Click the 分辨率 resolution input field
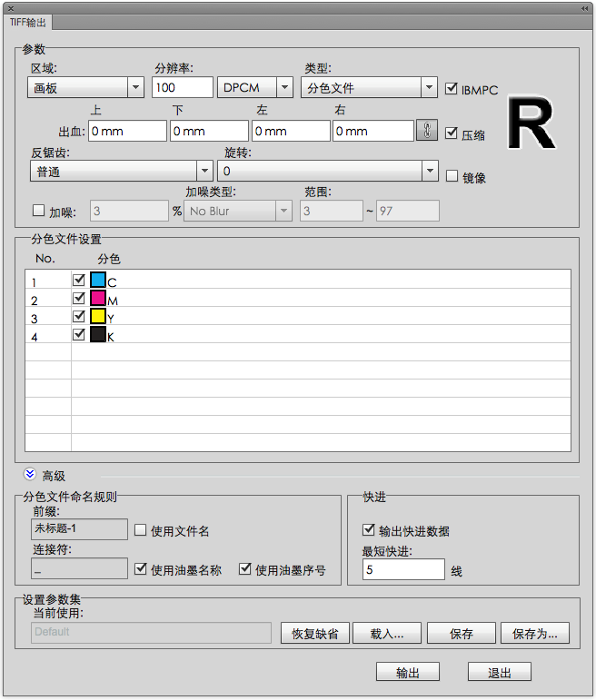This screenshot has height=700, width=596. pyautogui.click(x=182, y=87)
